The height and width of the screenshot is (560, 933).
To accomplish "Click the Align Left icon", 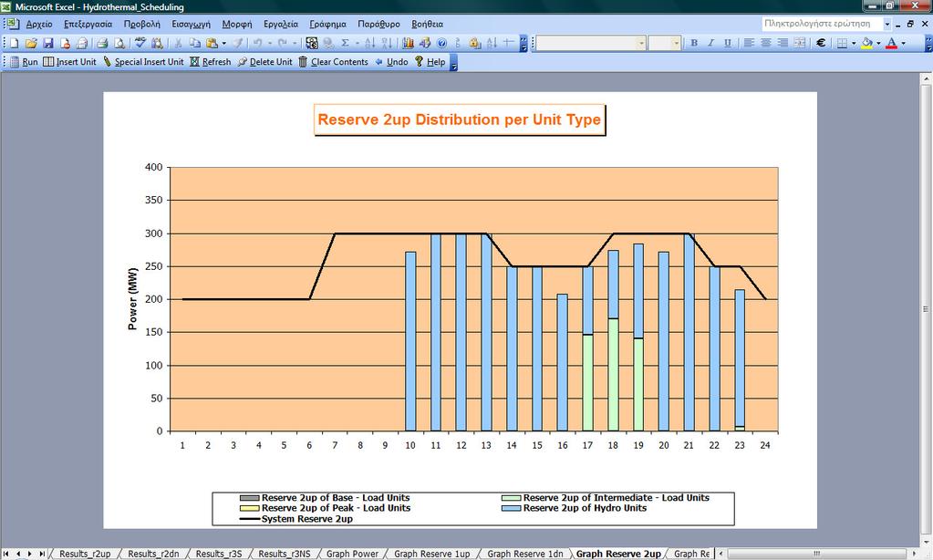I will pyautogui.click(x=749, y=43).
